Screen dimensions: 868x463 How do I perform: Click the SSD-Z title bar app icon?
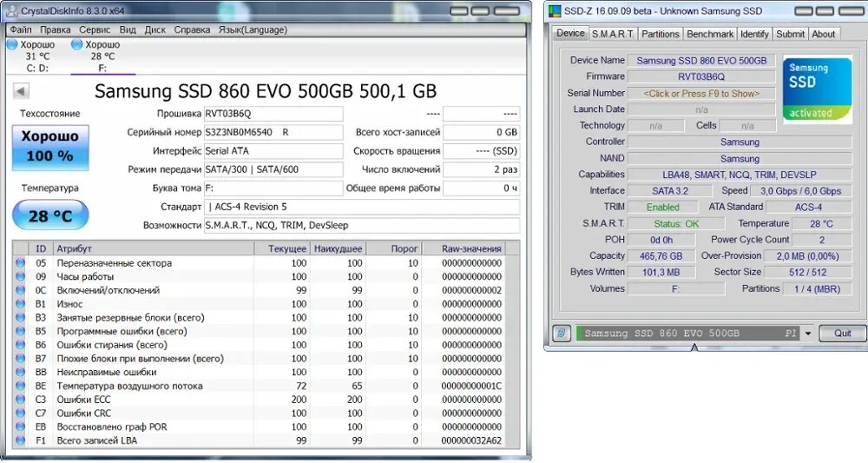point(555,11)
